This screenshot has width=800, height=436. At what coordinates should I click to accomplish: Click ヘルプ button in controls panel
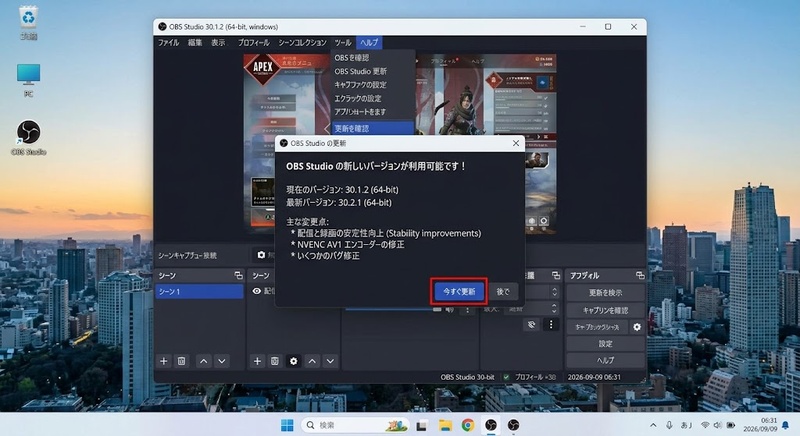click(605, 360)
